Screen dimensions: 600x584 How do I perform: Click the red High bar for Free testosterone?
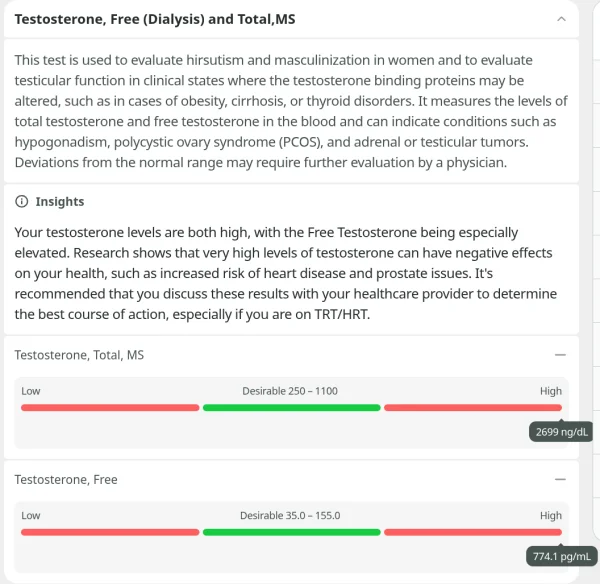472,532
